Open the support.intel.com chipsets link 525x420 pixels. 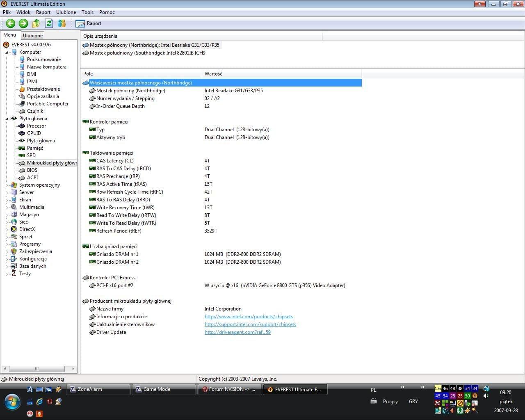pyautogui.click(x=250, y=324)
